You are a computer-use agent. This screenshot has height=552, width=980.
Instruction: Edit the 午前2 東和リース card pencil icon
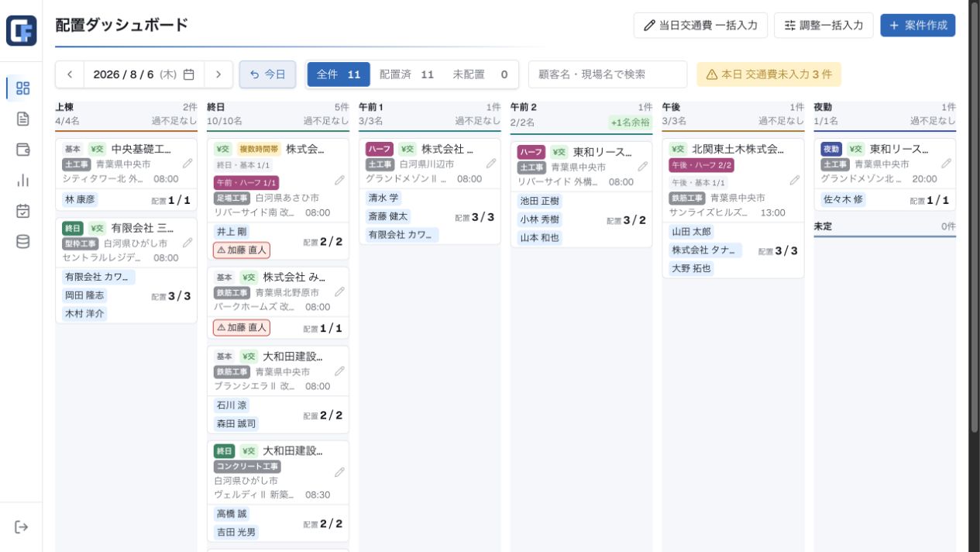[642, 166]
